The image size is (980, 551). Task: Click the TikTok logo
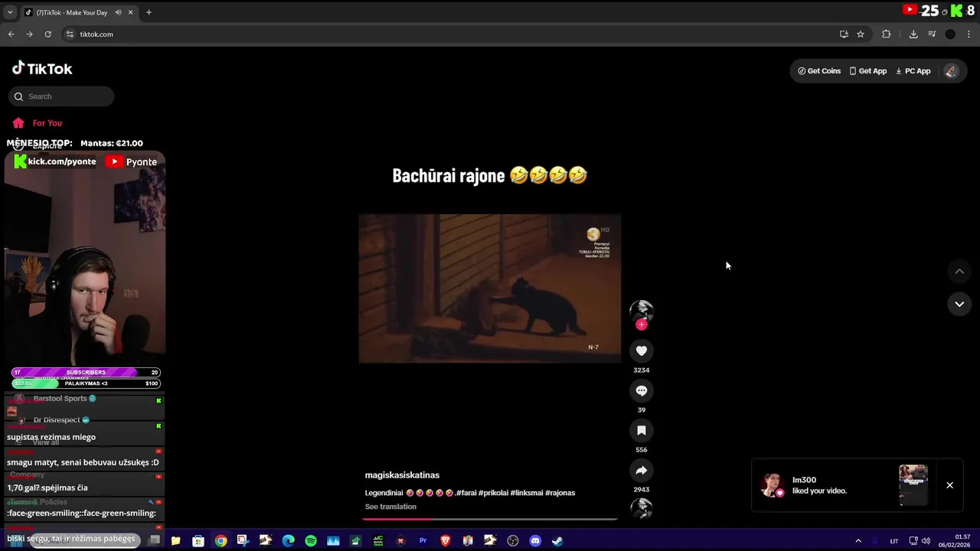coord(42,68)
